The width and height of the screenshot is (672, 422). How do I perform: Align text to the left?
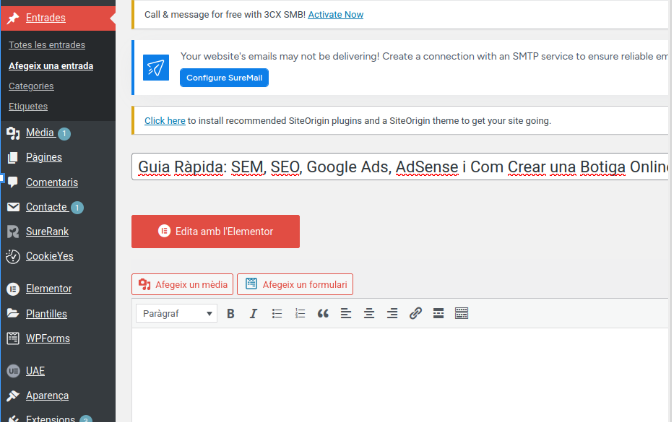pyautogui.click(x=346, y=313)
